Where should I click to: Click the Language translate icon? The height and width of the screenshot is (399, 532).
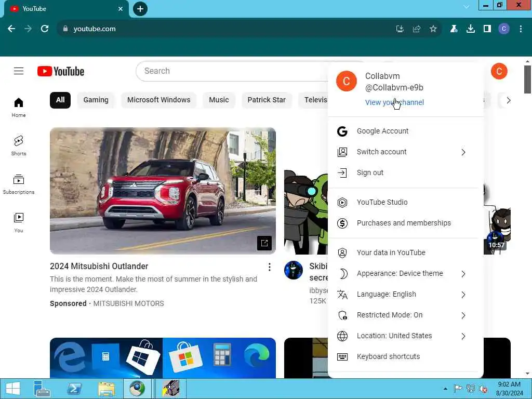pyautogui.click(x=342, y=295)
